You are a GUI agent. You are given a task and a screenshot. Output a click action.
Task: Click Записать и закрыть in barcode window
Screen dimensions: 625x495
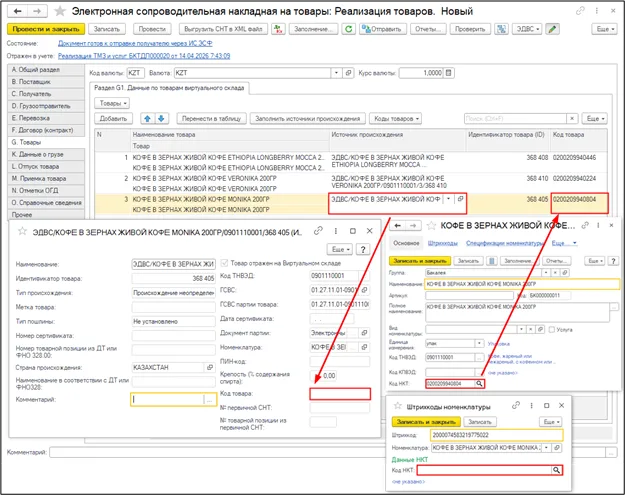point(426,422)
